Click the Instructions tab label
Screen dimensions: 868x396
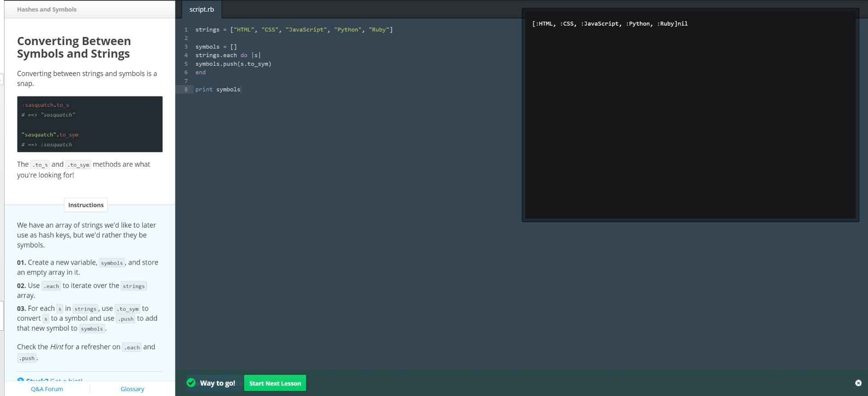coord(85,205)
